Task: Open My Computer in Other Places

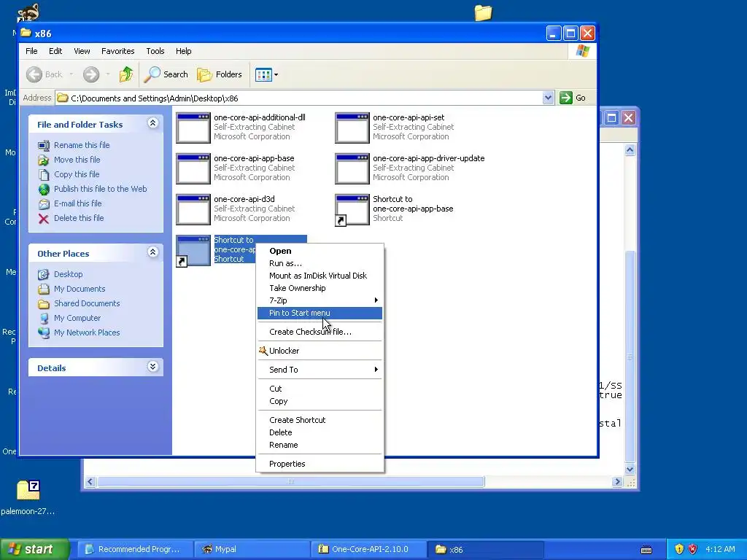Action: [77, 318]
